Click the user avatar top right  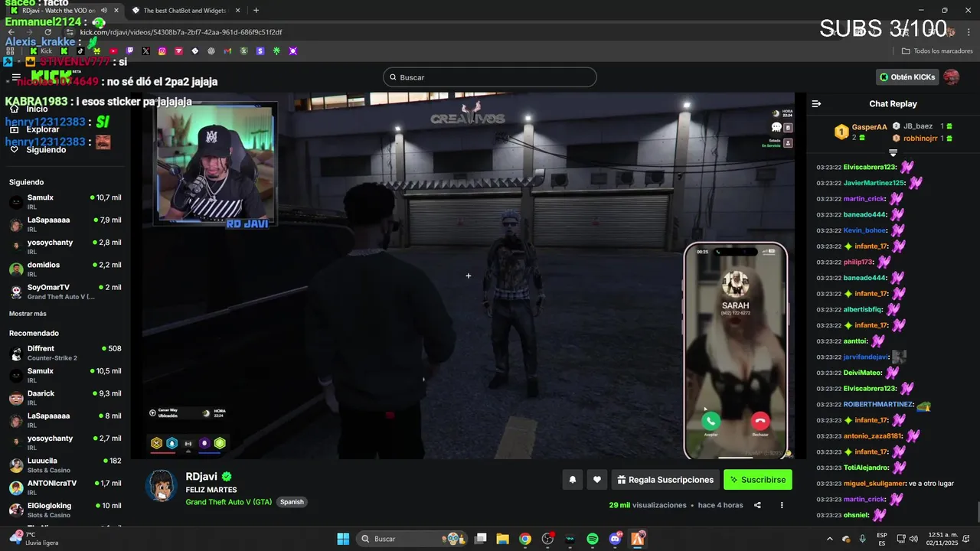coord(951,77)
